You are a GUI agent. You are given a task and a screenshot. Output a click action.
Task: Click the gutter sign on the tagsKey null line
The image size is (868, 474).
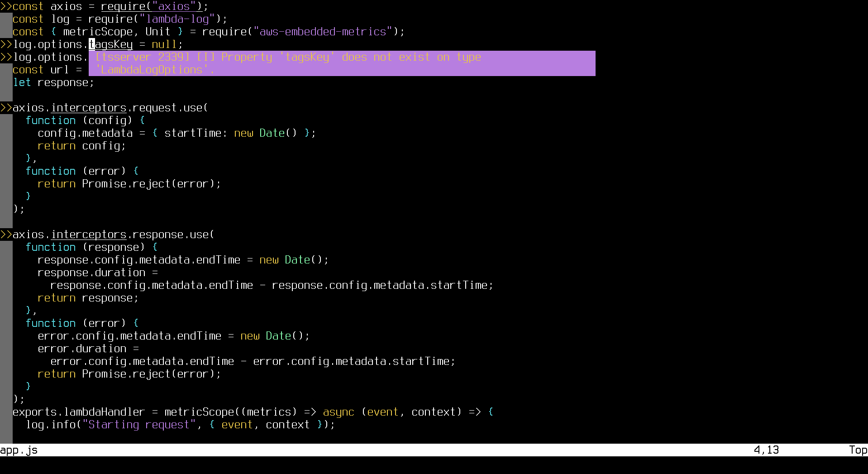pyautogui.click(x=6, y=44)
